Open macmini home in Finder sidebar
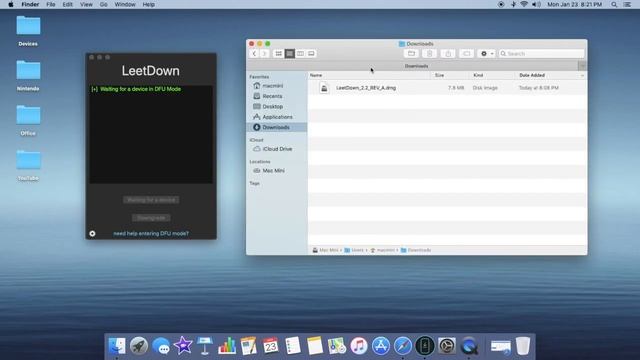The height and width of the screenshot is (360, 640). pos(273,86)
